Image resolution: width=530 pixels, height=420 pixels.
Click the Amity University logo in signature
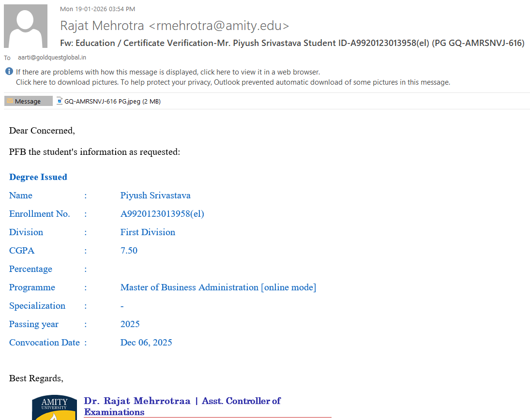click(x=54, y=407)
